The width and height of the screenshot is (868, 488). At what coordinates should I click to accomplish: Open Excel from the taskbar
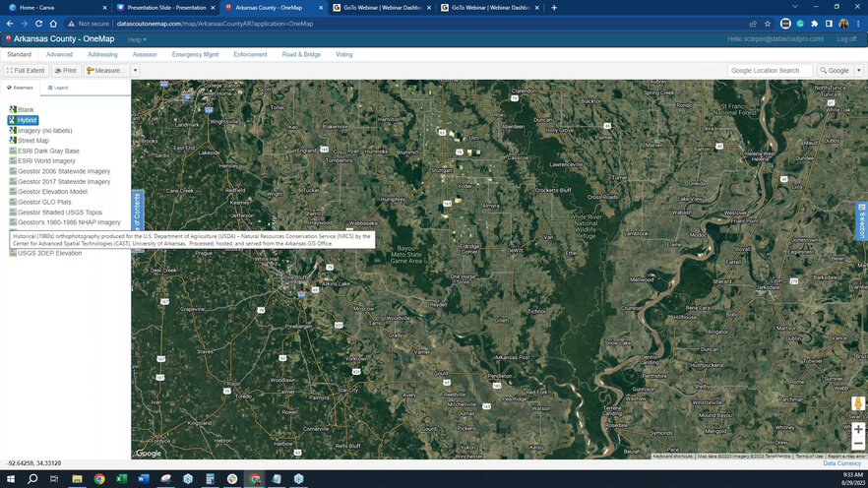click(121, 478)
